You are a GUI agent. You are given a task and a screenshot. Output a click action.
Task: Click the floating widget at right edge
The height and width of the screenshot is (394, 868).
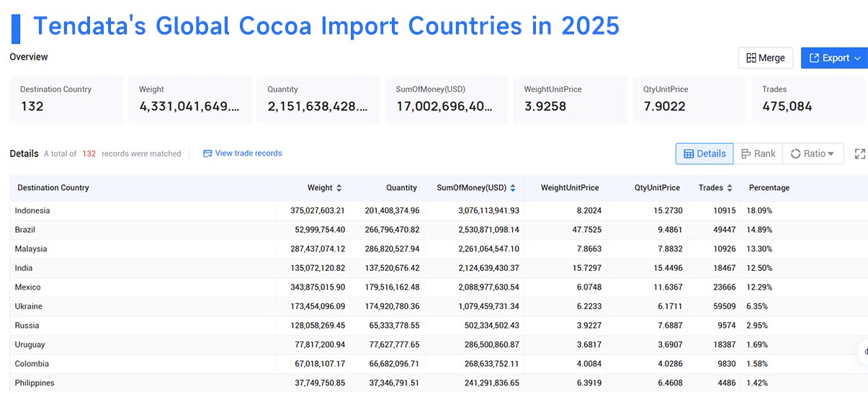[x=864, y=352]
